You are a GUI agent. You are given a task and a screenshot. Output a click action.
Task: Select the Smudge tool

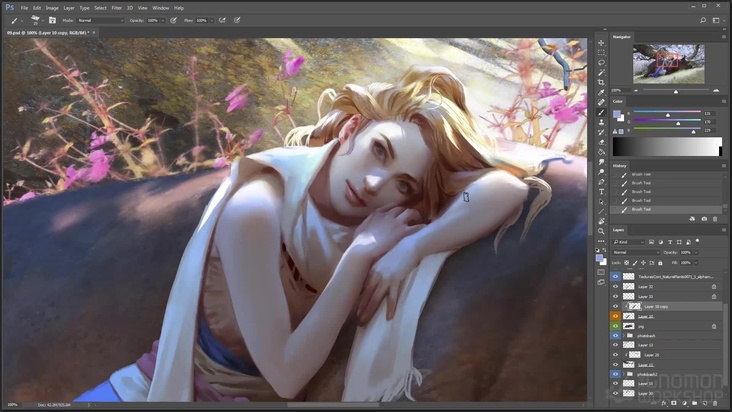601,162
